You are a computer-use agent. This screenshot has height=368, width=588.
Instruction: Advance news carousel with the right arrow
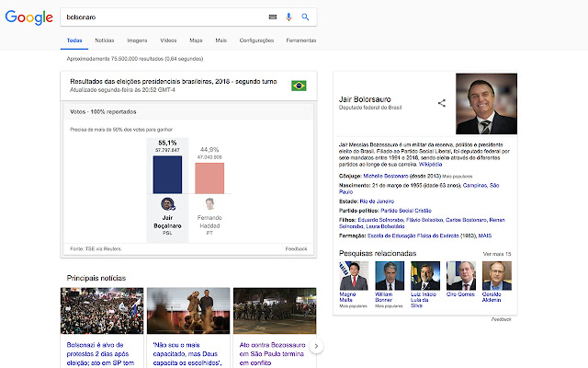(x=316, y=346)
